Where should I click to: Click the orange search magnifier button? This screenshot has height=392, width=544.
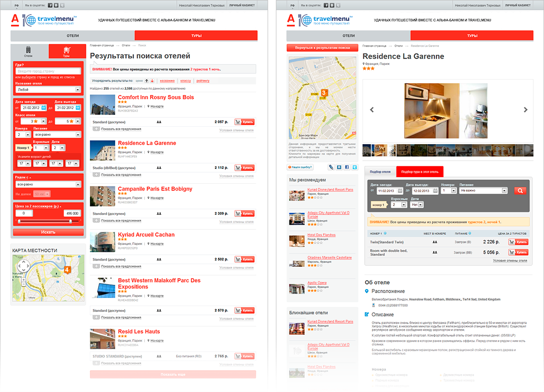pos(520,191)
